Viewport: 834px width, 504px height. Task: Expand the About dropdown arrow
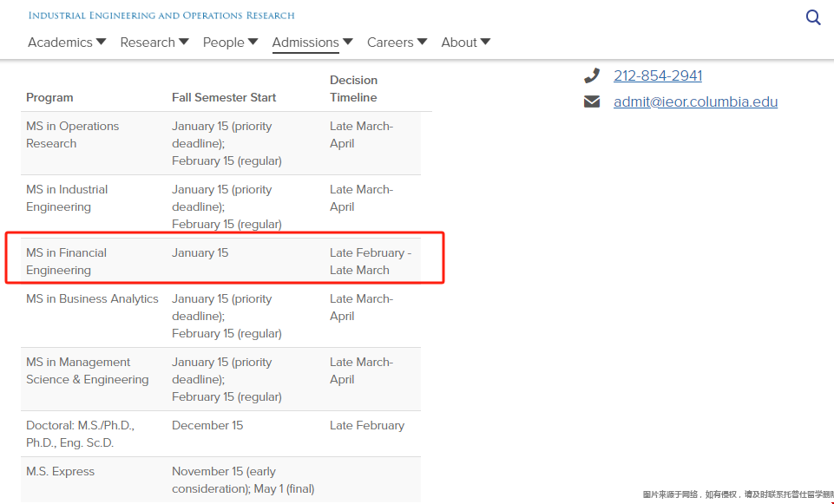click(x=485, y=42)
